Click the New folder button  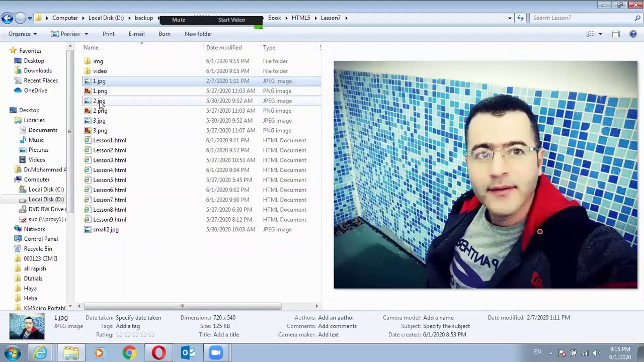coord(198,34)
